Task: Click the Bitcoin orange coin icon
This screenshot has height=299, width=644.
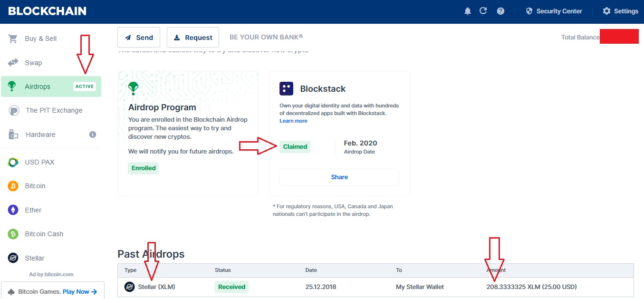Action: point(13,186)
